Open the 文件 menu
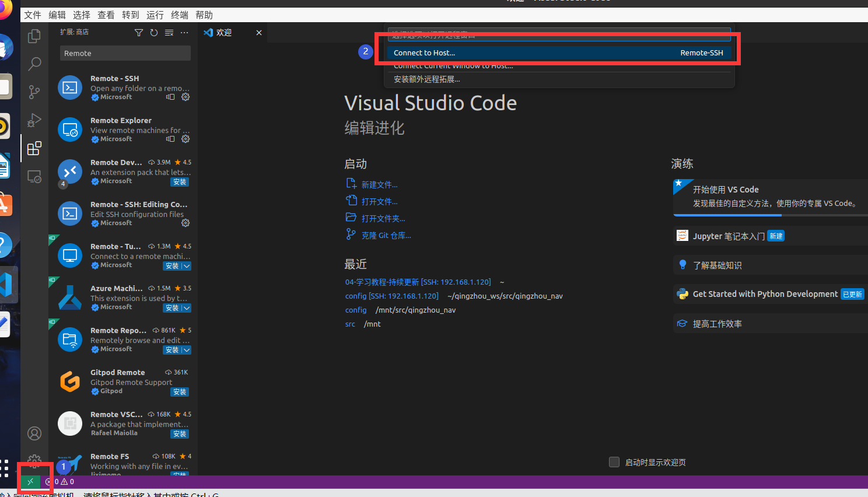This screenshot has height=497, width=868. (33, 15)
